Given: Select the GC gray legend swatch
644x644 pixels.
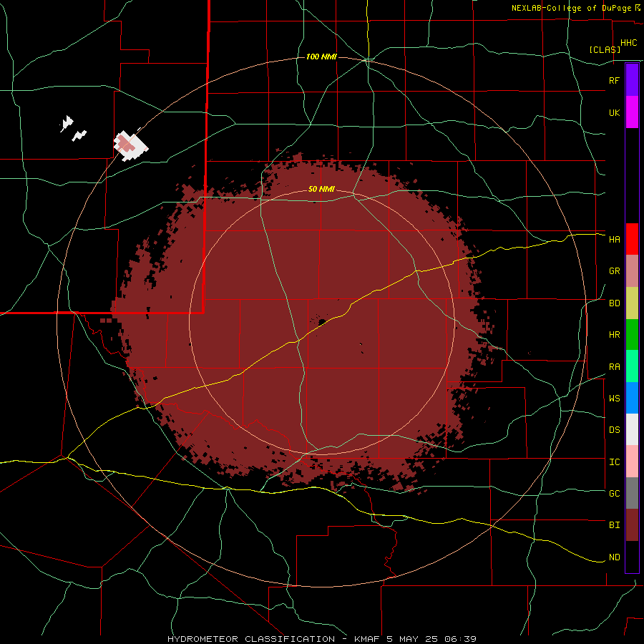Looking at the screenshot, I should coord(632,493).
